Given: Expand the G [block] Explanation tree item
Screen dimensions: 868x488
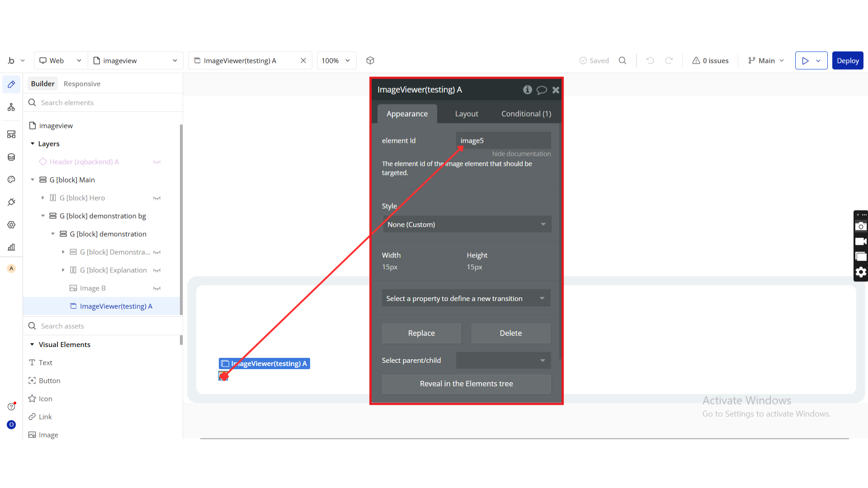Looking at the screenshot, I should (63, 270).
